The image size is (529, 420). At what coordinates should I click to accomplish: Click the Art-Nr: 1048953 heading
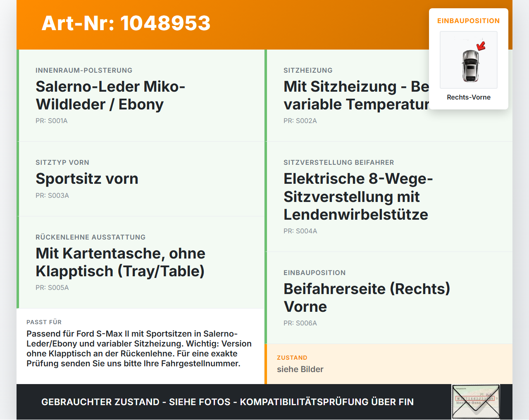(126, 23)
